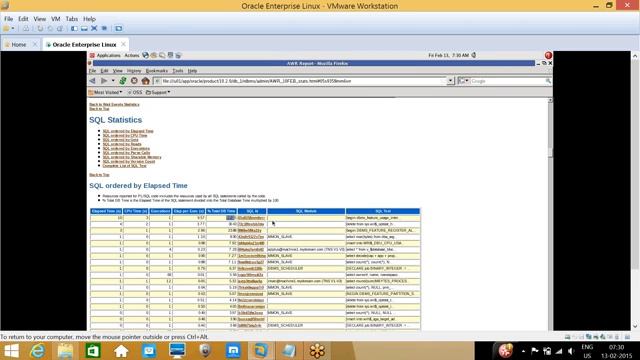Open Internet Explorer from taskbar
Screen dimensions: 640x360
tap(38, 351)
